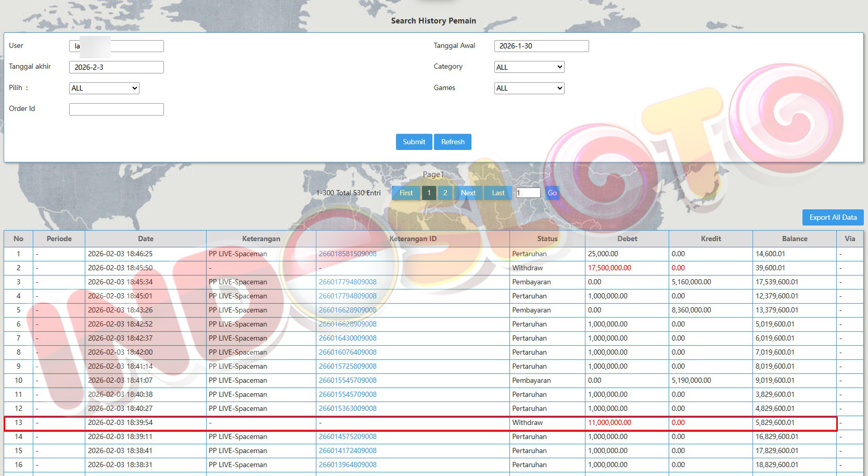Click the User input field
Viewport: 868px width, 476px height.
coord(136,46)
